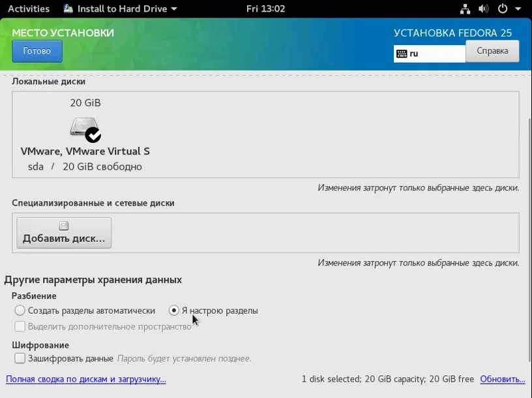532x398 pixels.
Task: Open Полная сводка по дискам и загрузчику link
Action: tap(86, 379)
